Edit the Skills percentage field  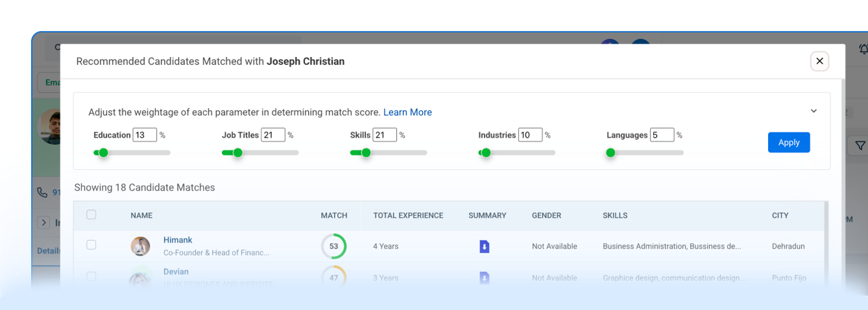coord(385,135)
